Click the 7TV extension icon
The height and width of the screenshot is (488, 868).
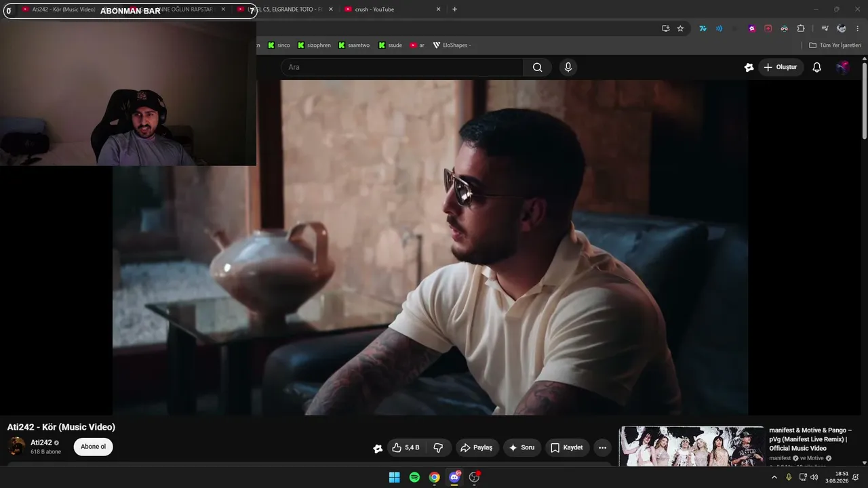[x=703, y=28]
